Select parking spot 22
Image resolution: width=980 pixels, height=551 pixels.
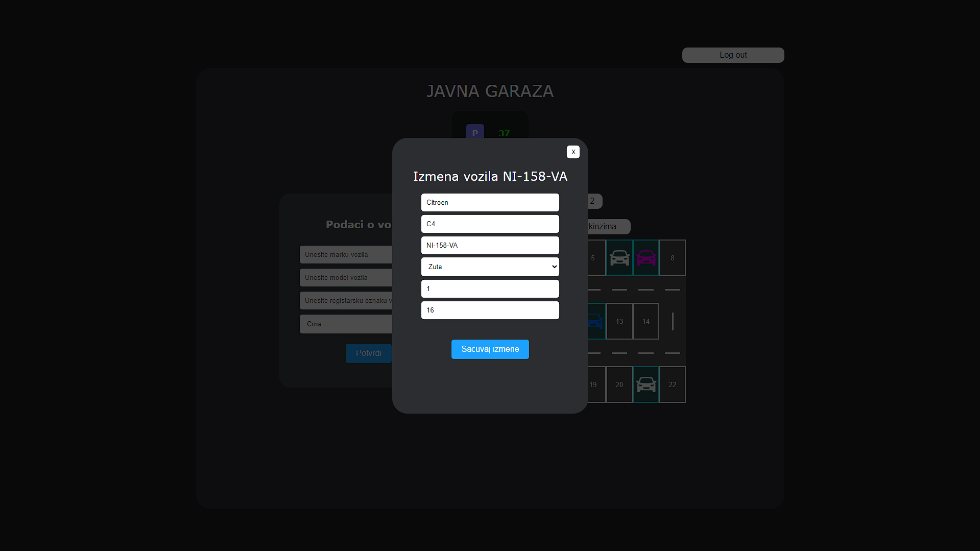[x=673, y=385]
